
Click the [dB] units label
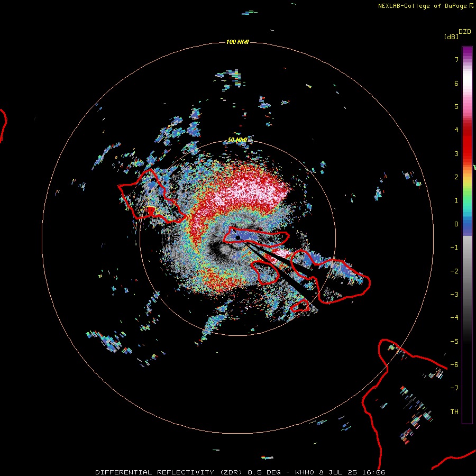click(x=452, y=36)
